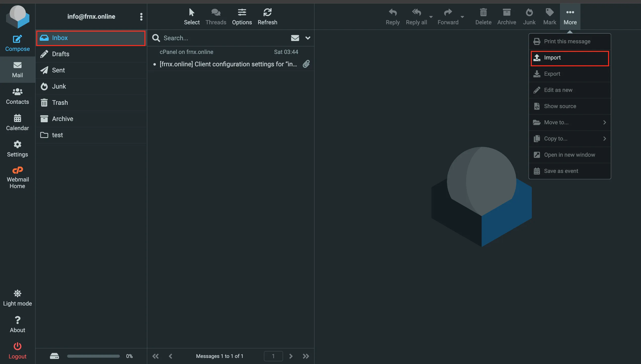
Task: Expand the search options chevron
Action: [308, 38]
